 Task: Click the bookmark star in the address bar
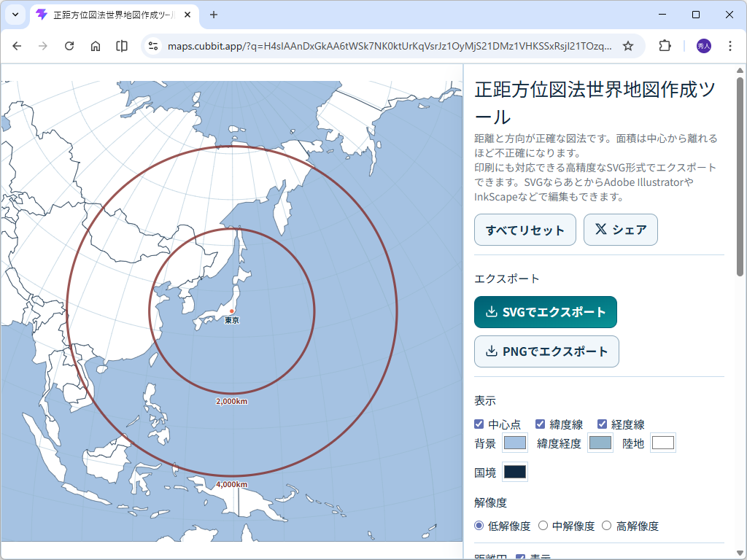[628, 45]
